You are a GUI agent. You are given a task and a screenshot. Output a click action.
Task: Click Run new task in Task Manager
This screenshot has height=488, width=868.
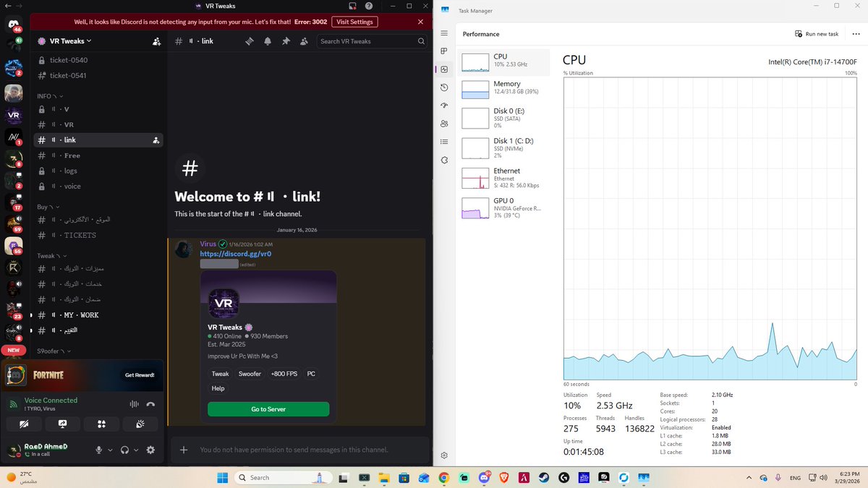tap(817, 34)
